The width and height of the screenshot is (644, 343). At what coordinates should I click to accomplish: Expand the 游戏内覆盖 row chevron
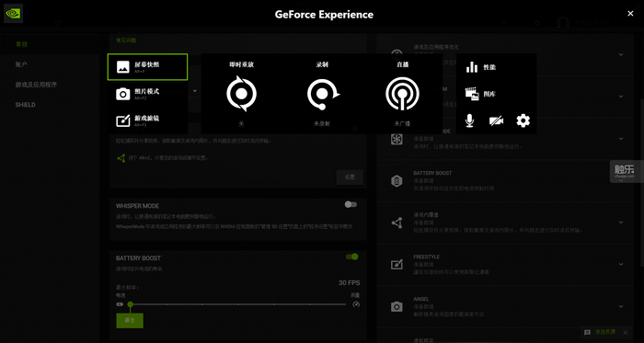point(621,223)
